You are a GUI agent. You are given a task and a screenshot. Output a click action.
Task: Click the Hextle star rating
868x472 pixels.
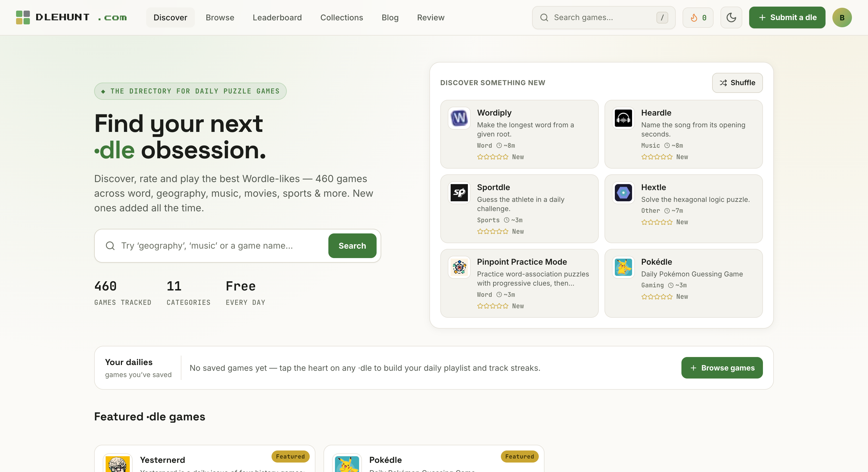(657, 222)
